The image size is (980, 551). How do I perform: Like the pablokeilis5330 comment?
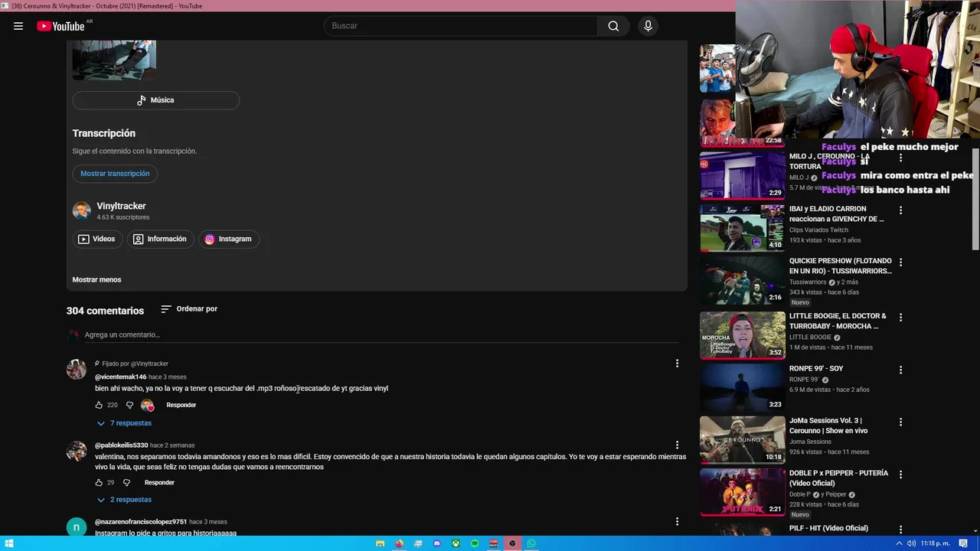99,483
